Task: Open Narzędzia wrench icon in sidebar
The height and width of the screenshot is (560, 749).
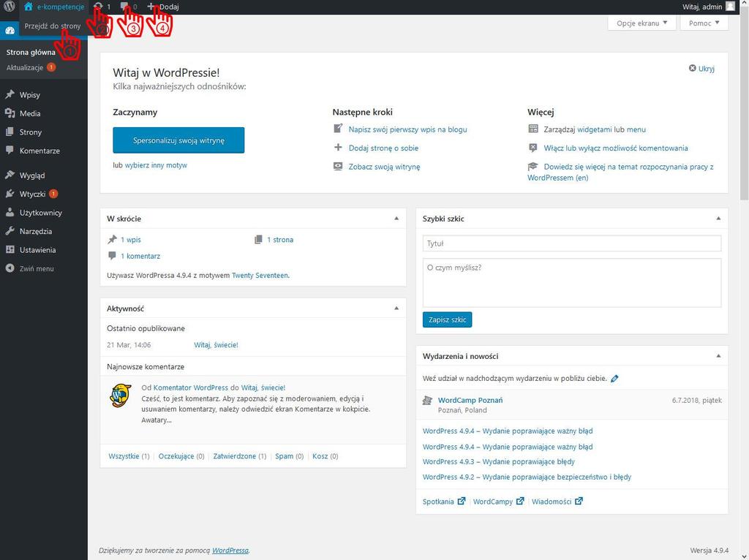Action: click(x=10, y=231)
